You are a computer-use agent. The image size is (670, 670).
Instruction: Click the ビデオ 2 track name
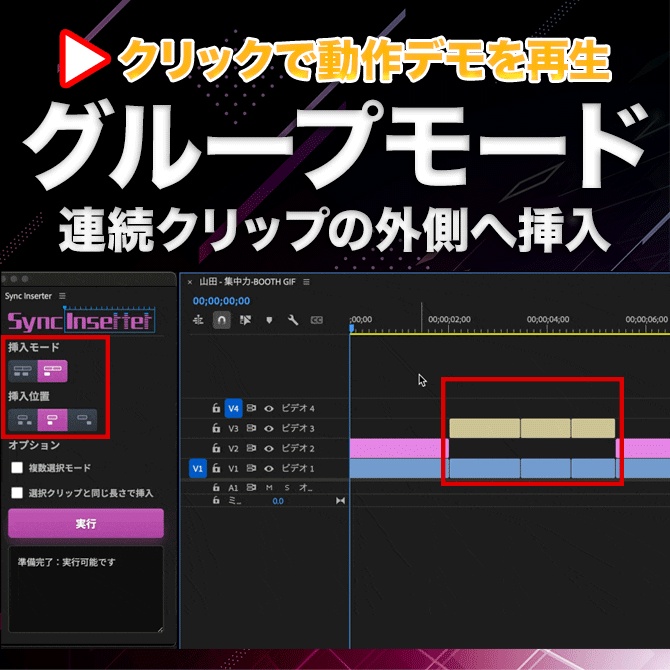tap(298, 448)
